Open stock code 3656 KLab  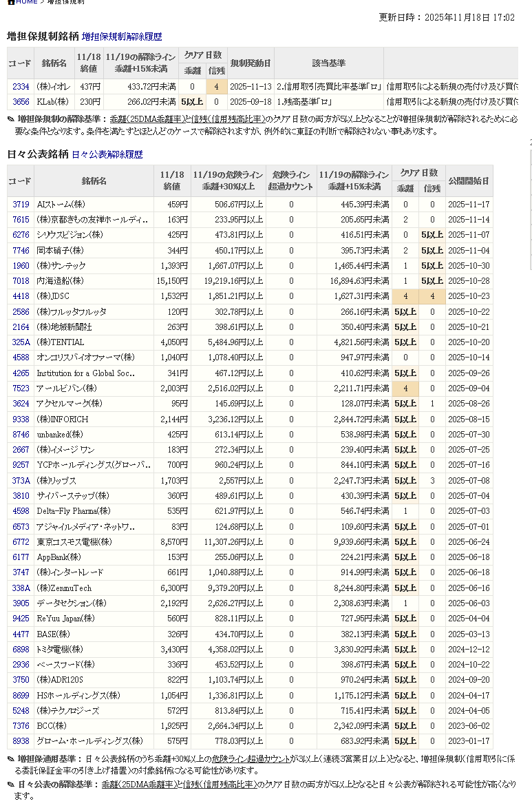click(21, 101)
